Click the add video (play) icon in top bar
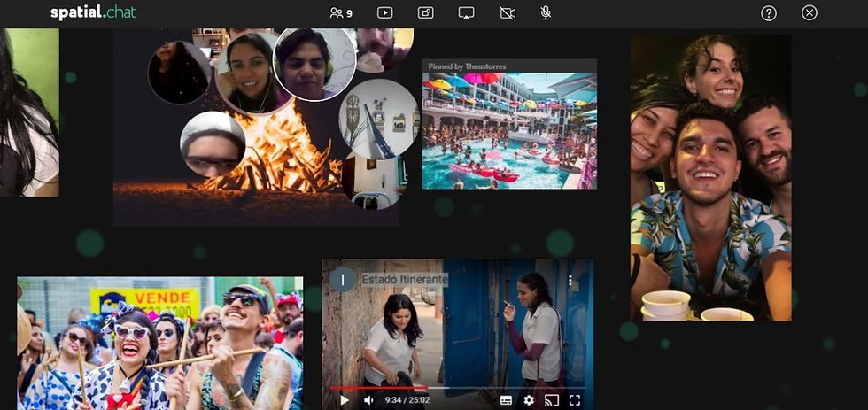The height and width of the screenshot is (410, 868). click(384, 13)
